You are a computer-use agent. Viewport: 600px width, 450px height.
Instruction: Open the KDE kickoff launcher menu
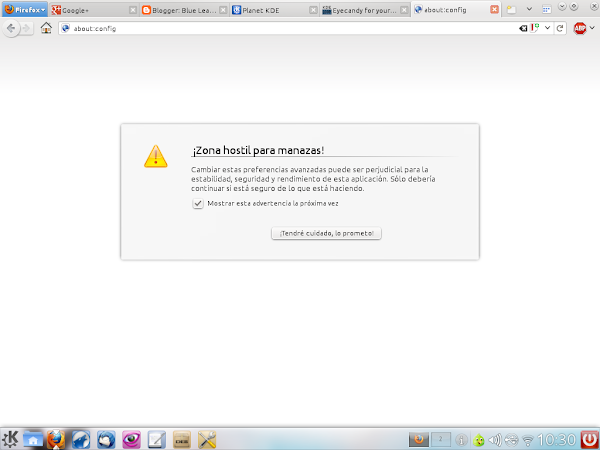pyautogui.click(x=10, y=439)
